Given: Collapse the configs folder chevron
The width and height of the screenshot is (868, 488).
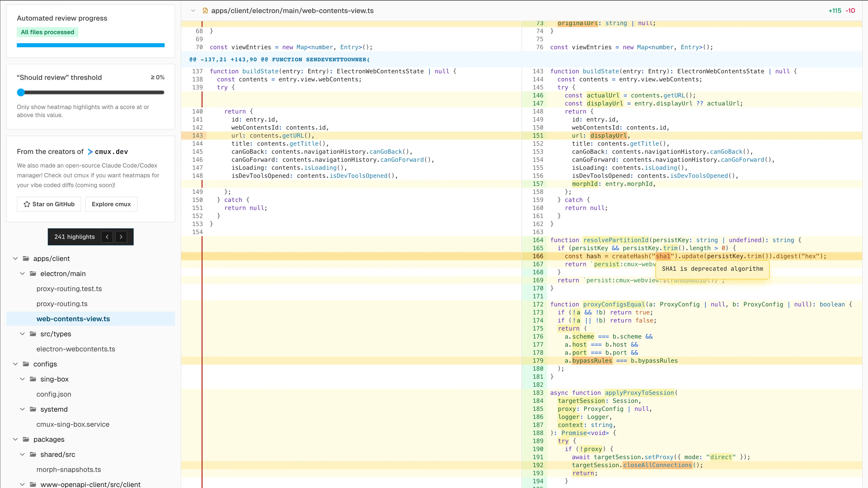Looking at the screenshot, I should [x=15, y=364].
